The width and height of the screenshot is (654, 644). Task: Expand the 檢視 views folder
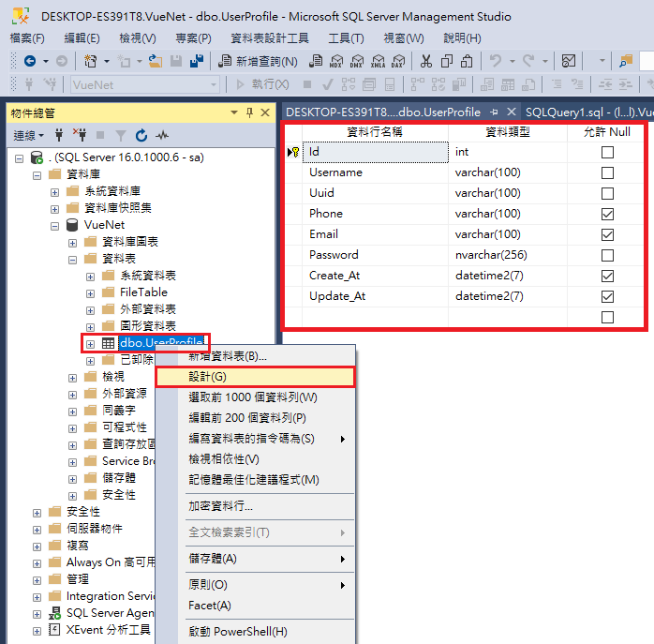pos(72,378)
